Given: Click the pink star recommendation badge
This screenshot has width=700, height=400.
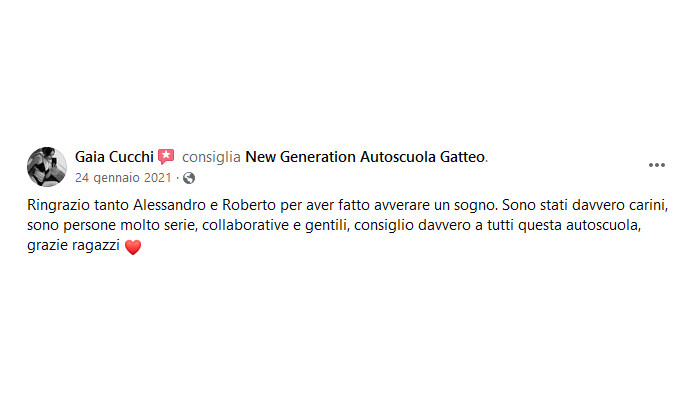Looking at the screenshot, I should (166, 157).
